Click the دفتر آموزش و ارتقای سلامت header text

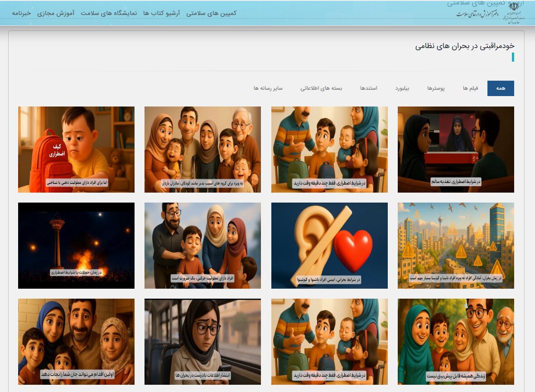click(477, 14)
